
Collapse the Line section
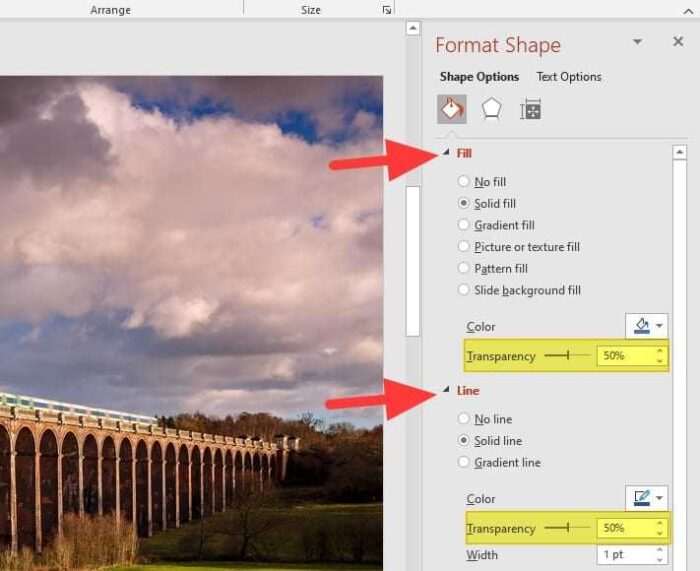click(x=446, y=390)
